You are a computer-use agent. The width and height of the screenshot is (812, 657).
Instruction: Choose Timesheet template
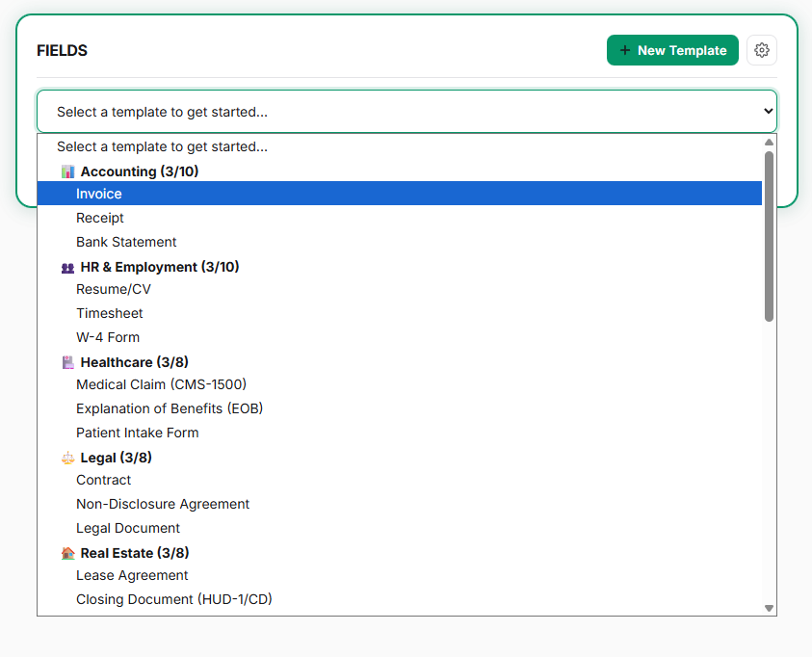110,313
